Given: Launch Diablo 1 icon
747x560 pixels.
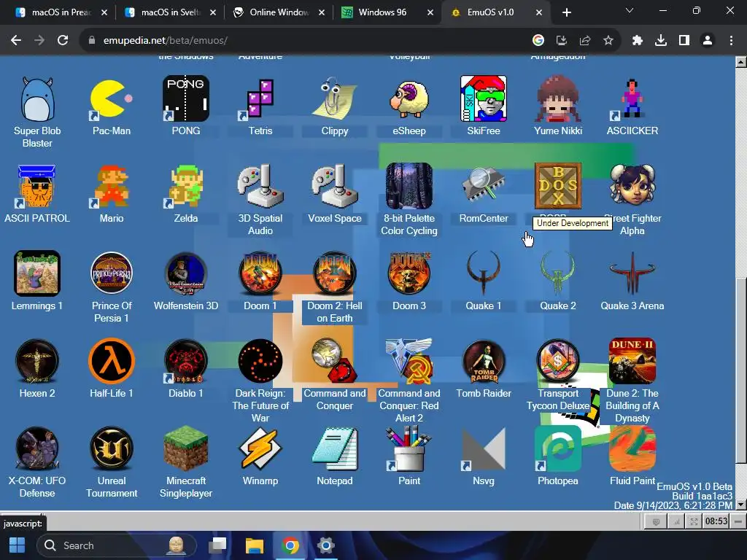Looking at the screenshot, I should click(x=186, y=362).
